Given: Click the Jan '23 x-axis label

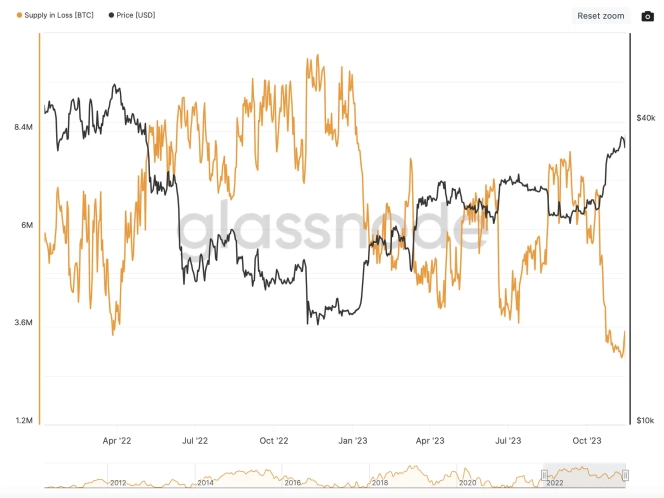Looking at the screenshot, I should click(351, 439).
